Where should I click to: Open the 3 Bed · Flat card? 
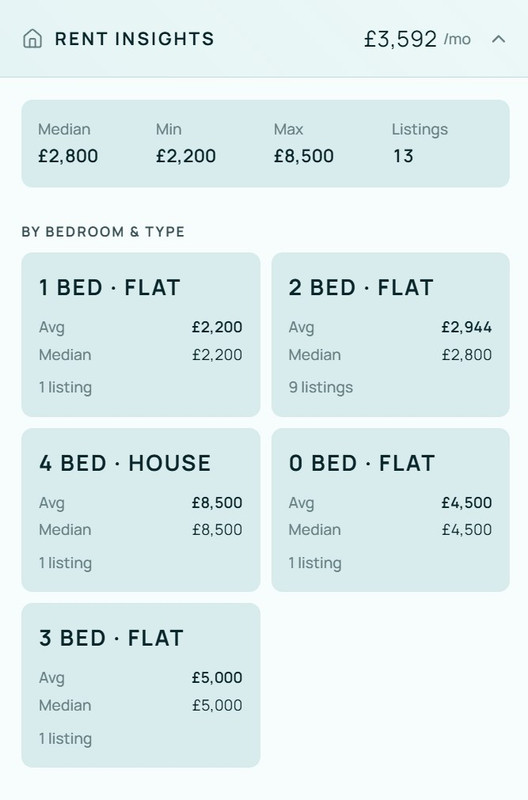tap(141, 685)
